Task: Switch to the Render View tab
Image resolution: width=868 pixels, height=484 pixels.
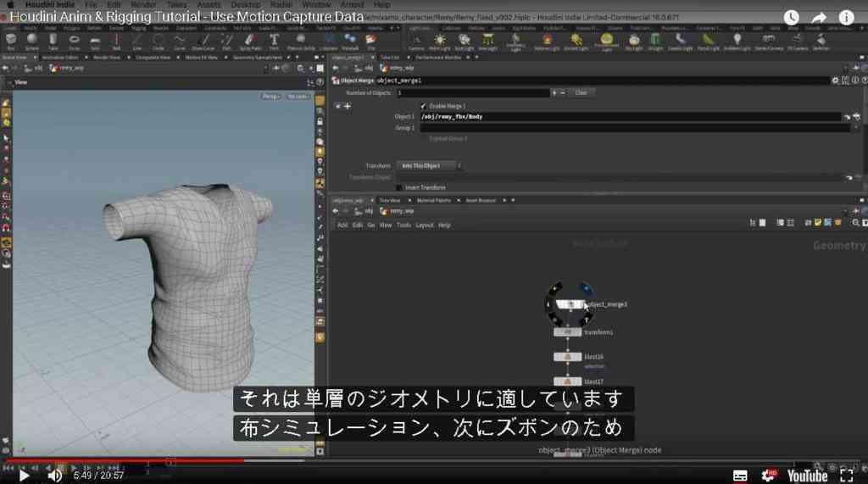Action: click(x=107, y=58)
